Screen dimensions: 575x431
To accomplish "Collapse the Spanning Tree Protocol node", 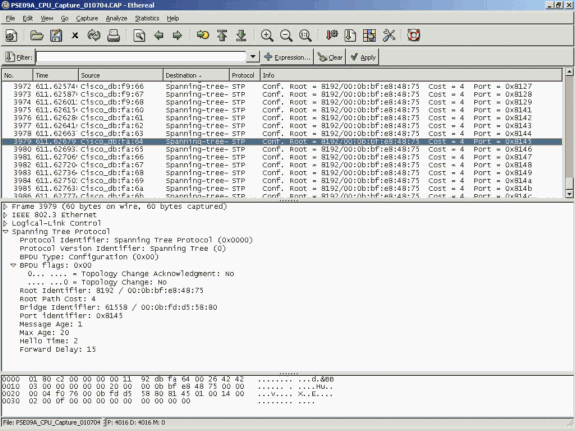I will click(x=6, y=232).
